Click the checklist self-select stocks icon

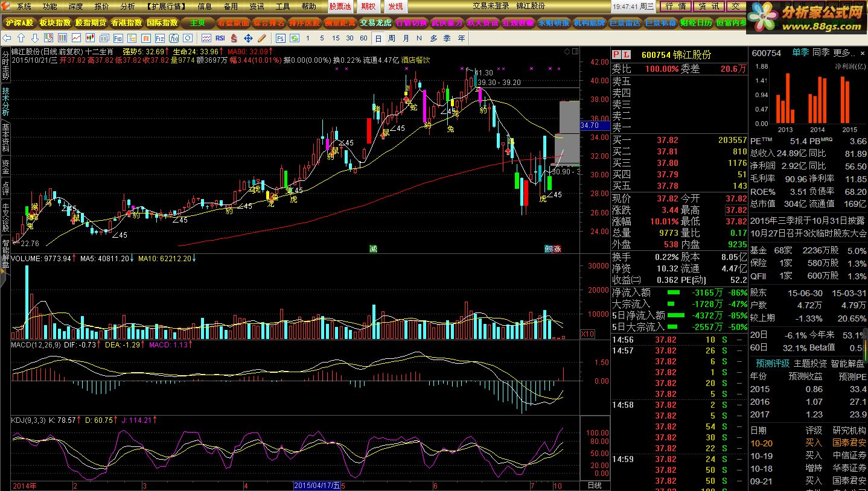(48, 38)
